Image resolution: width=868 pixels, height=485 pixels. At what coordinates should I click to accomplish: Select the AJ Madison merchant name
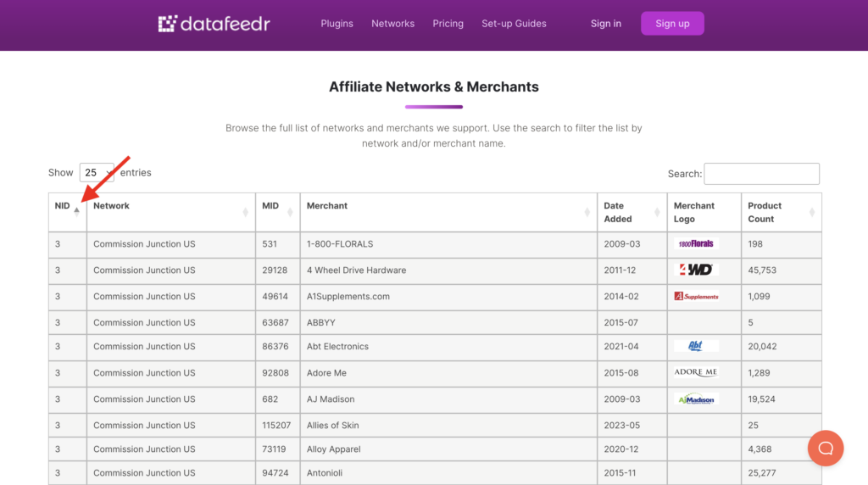click(x=331, y=399)
